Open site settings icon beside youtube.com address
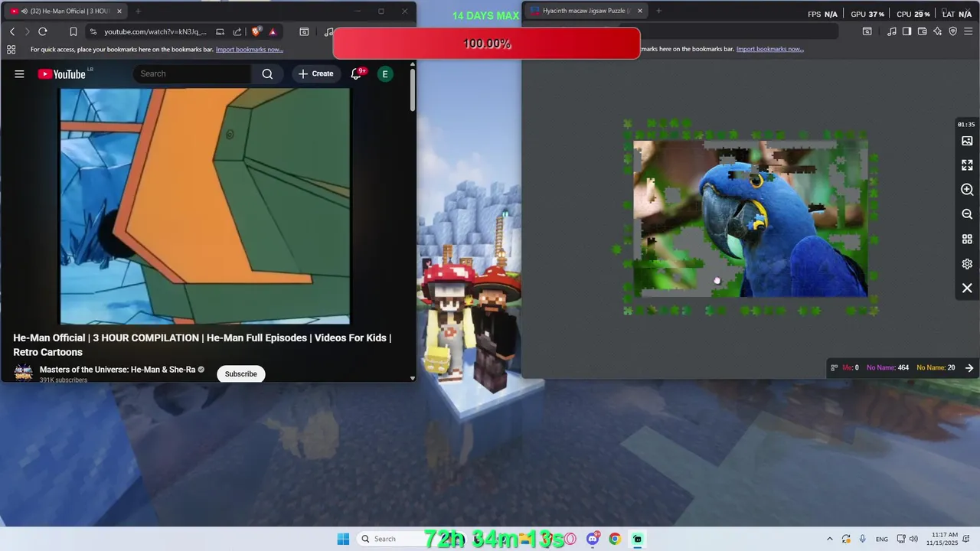The width and height of the screenshot is (980, 551). 93,31
